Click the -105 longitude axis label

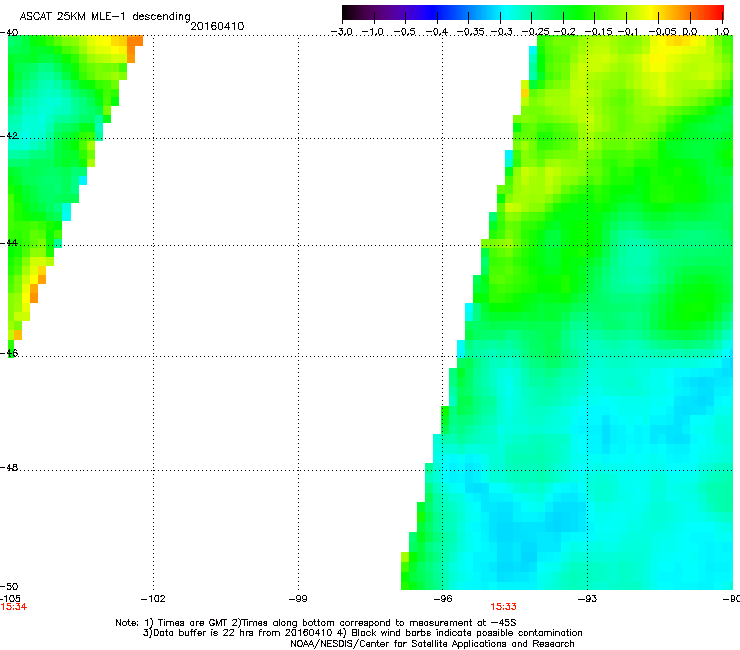click(10, 599)
